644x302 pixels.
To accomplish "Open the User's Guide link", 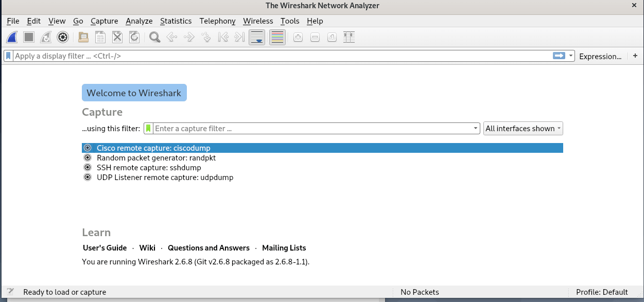I will pos(105,248).
